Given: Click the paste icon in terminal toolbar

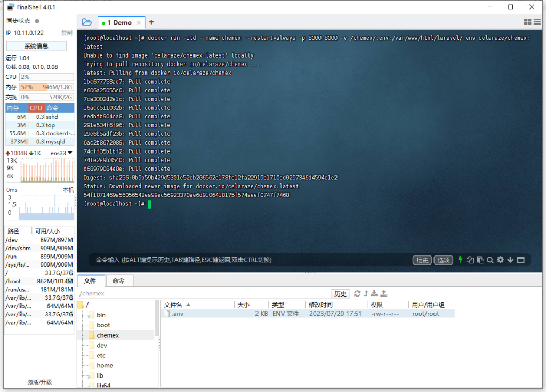Looking at the screenshot, I should [x=480, y=260].
